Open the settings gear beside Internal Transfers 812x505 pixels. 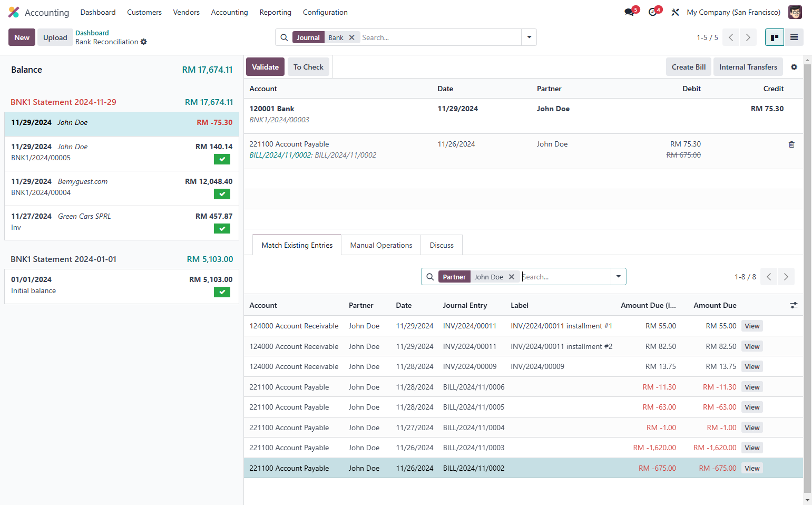[794, 67]
